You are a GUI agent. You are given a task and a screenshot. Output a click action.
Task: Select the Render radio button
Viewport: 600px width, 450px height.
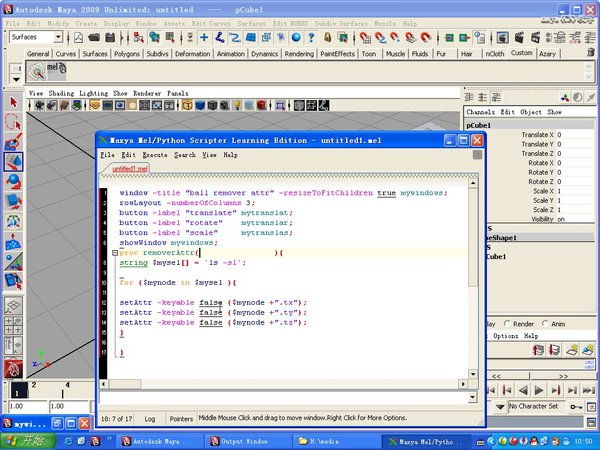[x=507, y=324]
